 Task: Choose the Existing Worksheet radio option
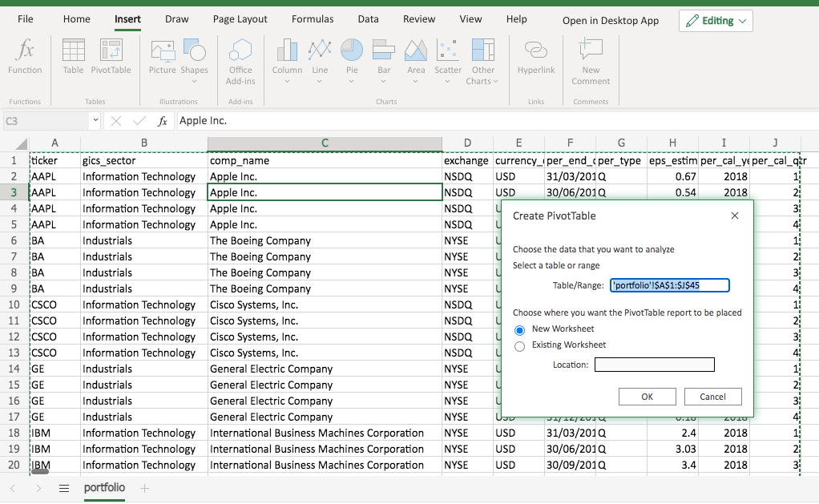click(x=519, y=346)
